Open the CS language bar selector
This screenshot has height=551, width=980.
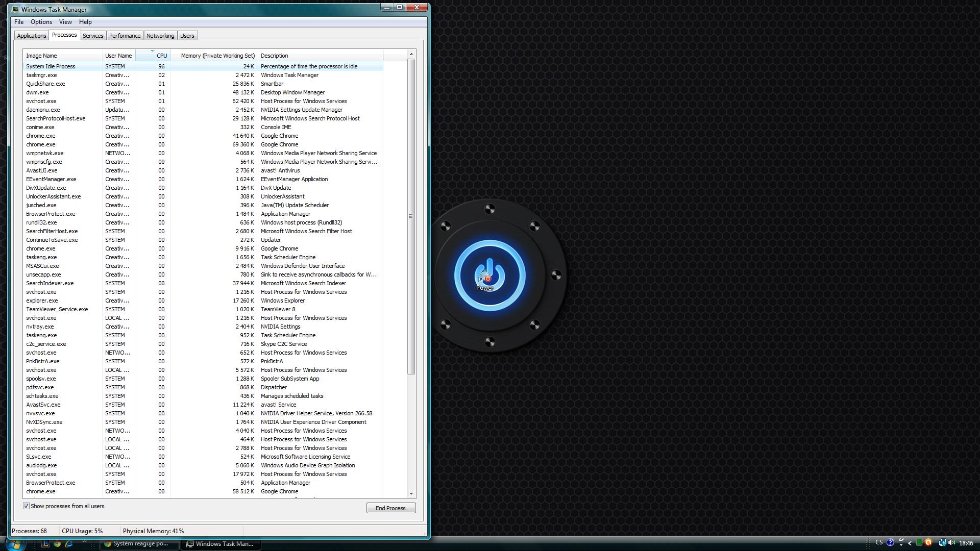879,542
